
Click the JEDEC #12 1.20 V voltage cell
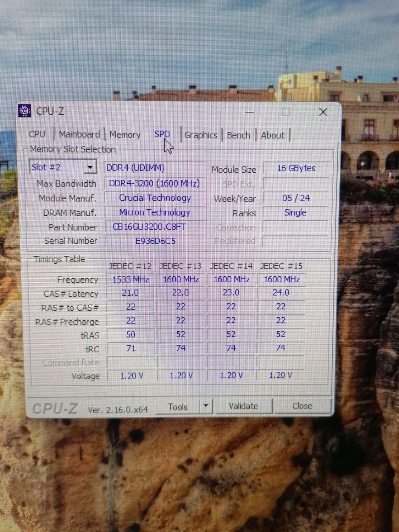(131, 376)
